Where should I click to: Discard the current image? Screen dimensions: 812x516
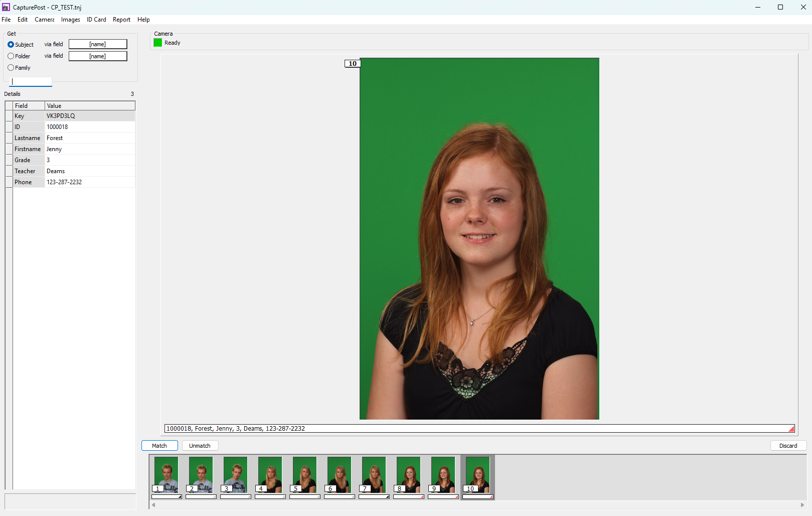pos(788,446)
